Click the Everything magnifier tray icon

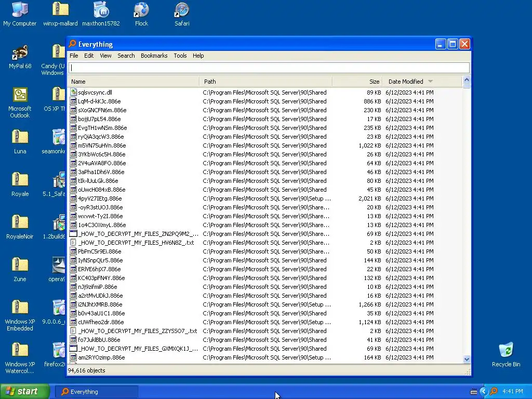pyautogui.click(x=494, y=391)
